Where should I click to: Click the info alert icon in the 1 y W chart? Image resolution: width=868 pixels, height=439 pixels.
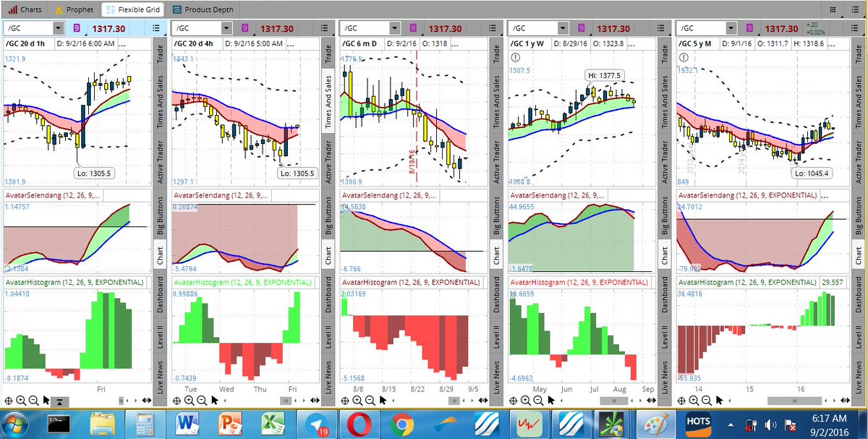click(514, 57)
